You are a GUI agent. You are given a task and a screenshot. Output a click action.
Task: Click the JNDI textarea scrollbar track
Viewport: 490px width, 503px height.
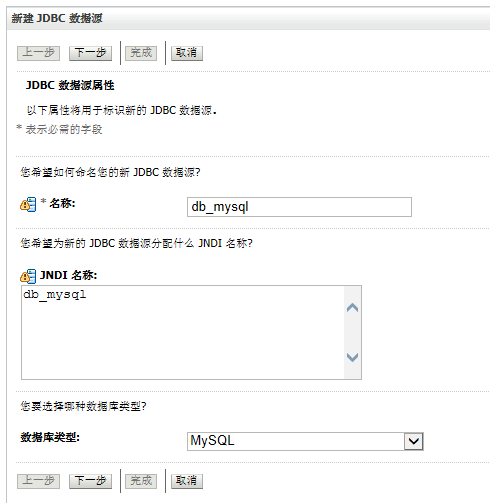tap(352, 332)
